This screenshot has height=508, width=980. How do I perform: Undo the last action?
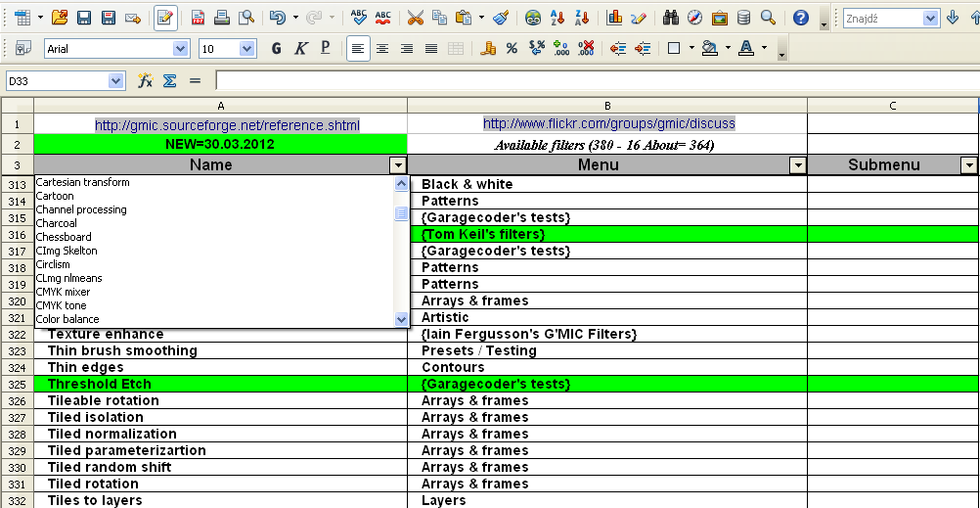point(278,18)
